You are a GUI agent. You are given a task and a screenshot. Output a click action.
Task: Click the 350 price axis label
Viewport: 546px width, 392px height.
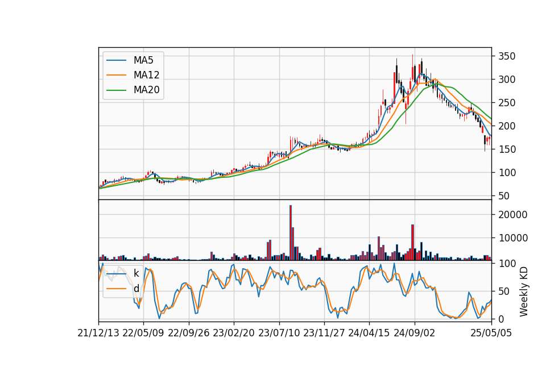507,56
